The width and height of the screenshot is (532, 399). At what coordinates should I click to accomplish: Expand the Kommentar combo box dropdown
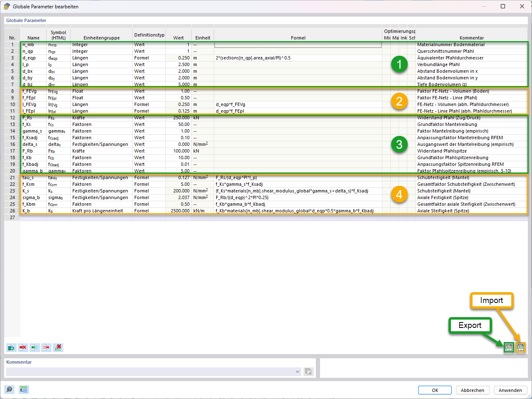tap(298, 372)
